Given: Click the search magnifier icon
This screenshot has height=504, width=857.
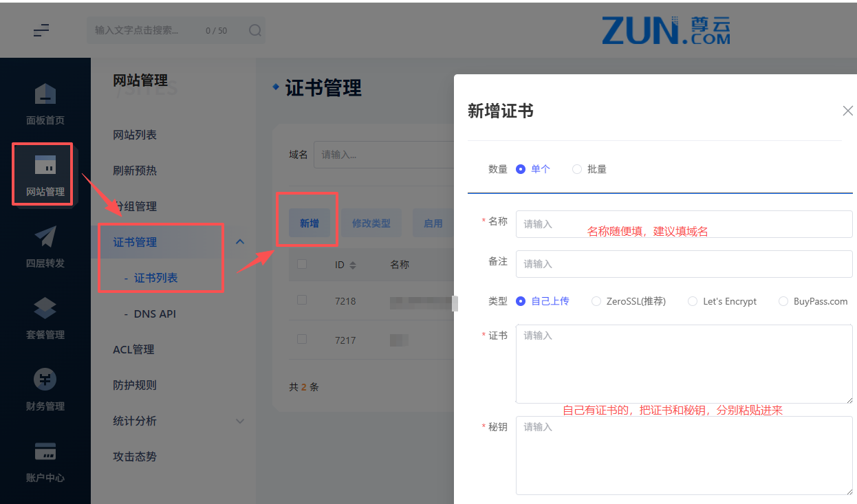Looking at the screenshot, I should pos(254,30).
